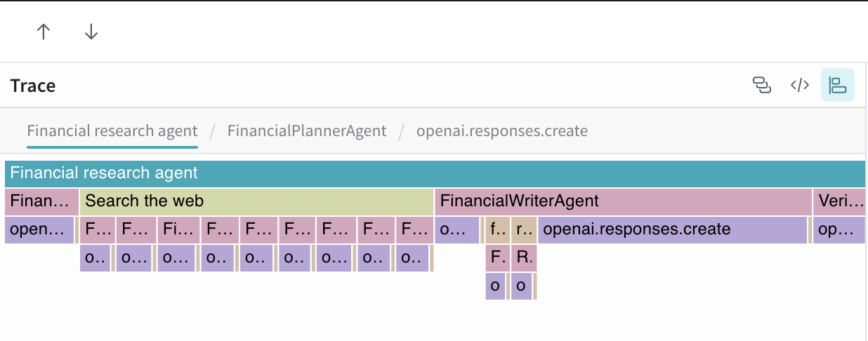
Task: Switch to tree view icon
Action: click(x=762, y=86)
